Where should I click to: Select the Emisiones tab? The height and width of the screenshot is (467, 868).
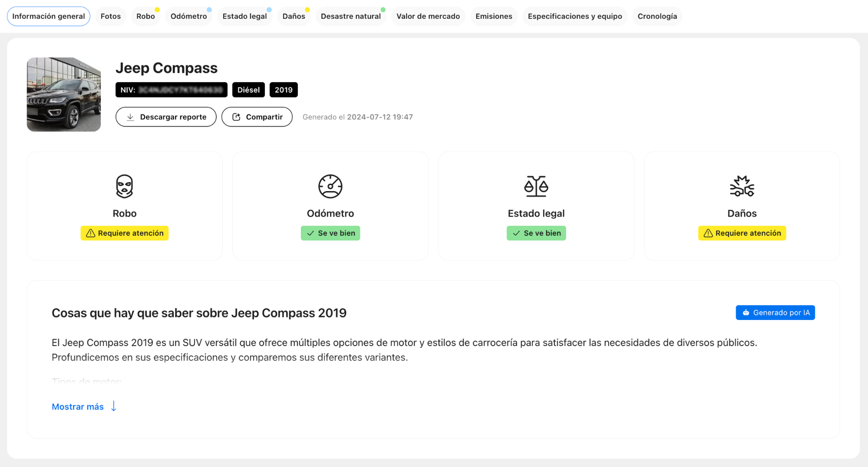click(494, 16)
